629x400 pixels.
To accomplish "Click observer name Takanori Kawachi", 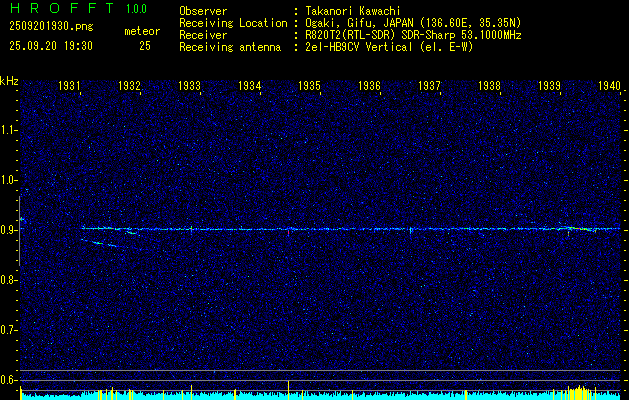I will pos(353,11).
